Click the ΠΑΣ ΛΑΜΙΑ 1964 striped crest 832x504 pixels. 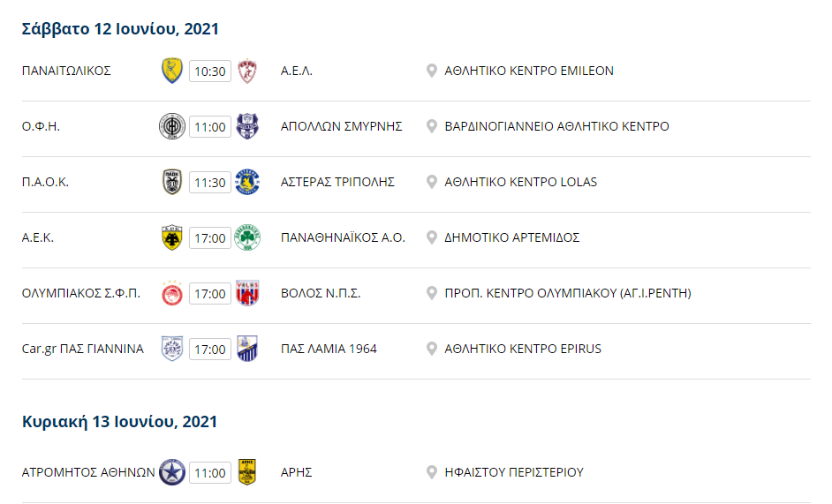247,349
